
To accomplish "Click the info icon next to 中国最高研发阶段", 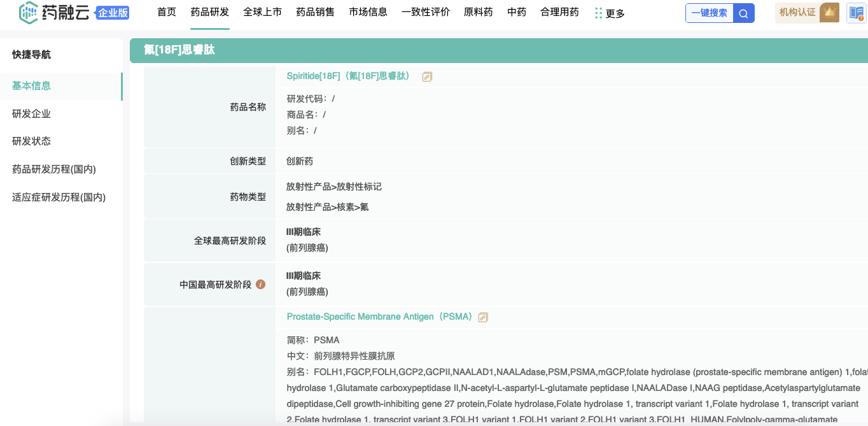I will 260,285.
